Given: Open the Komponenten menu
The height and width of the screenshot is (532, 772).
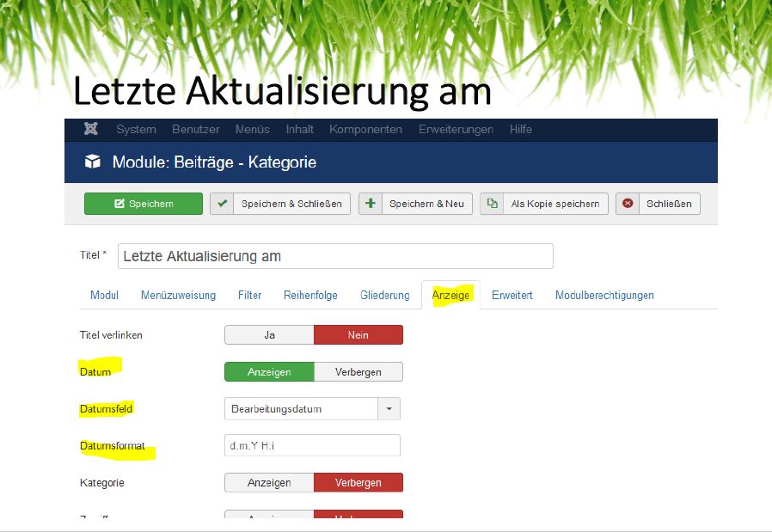Looking at the screenshot, I should point(365,130).
